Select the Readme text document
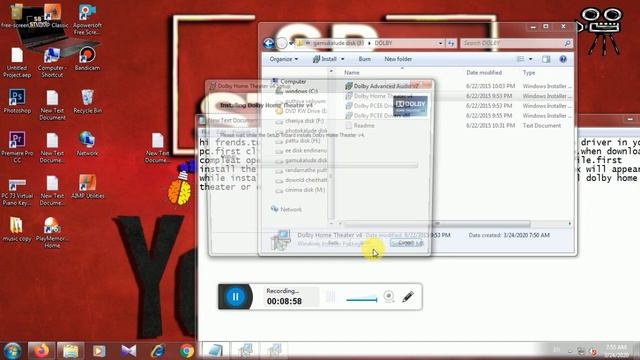Image resolution: width=640 pixels, height=360 pixels. tap(360, 125)
